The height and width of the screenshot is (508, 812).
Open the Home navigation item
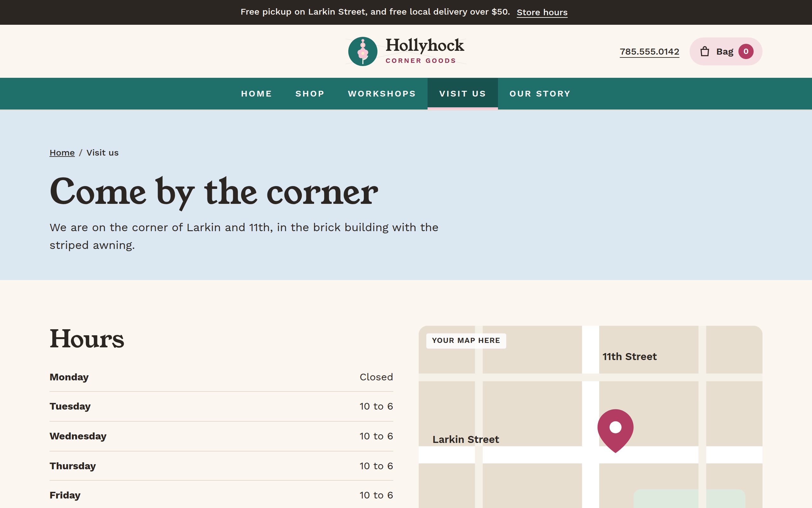pos(256,94)
